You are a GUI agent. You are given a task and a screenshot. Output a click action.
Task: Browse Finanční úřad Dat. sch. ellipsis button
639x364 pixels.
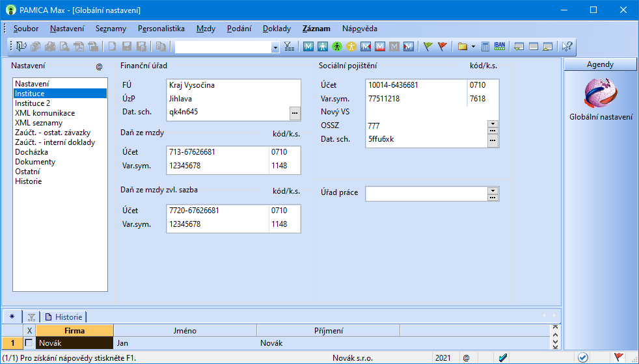tap(295, 113)
